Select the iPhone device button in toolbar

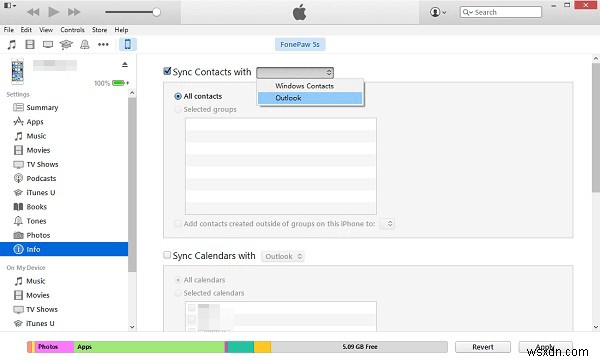(128, 44)
